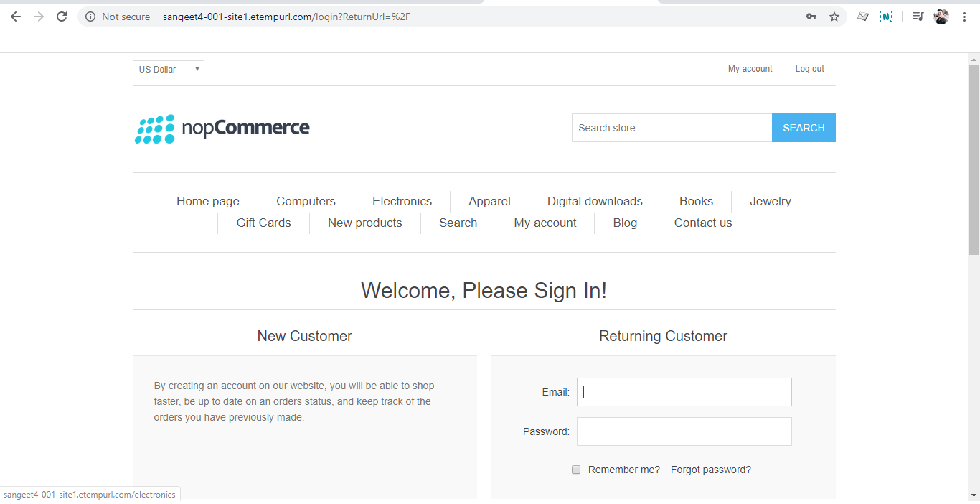Open Chrome's three-dot menu
Viewport: 980px width, 504px height.
pyautogui.click(x=964, y=17)
